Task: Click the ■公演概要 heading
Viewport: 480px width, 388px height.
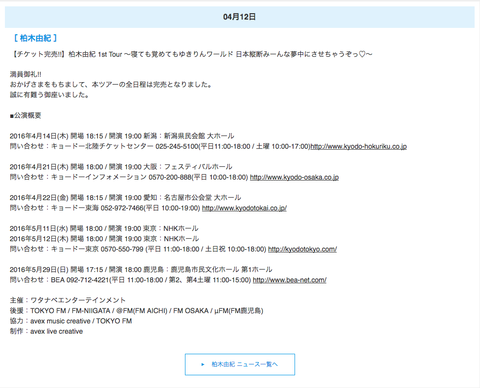Action: [x=25, y=116]
